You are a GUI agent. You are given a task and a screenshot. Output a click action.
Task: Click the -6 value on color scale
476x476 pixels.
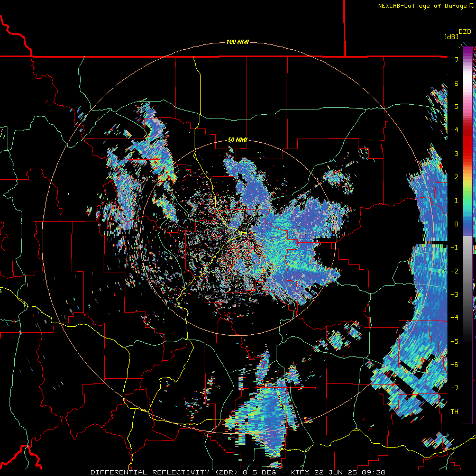[454, 365]
